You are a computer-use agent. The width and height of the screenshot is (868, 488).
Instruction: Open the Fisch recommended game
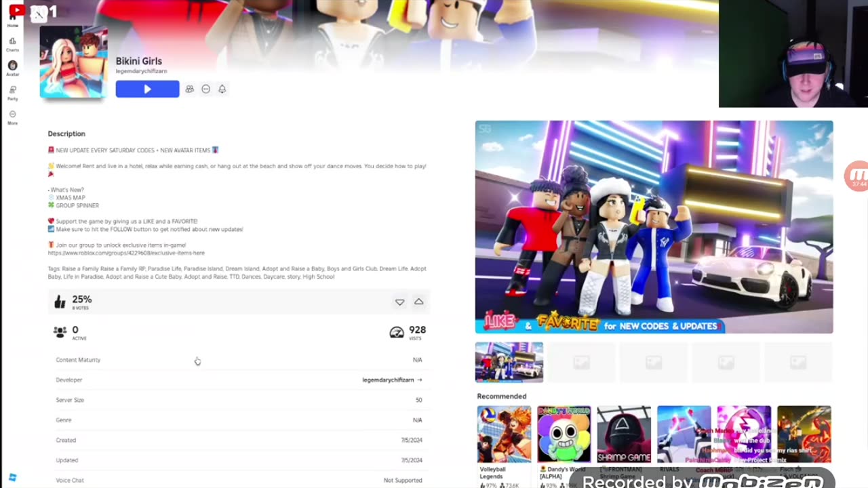(804, 434)
